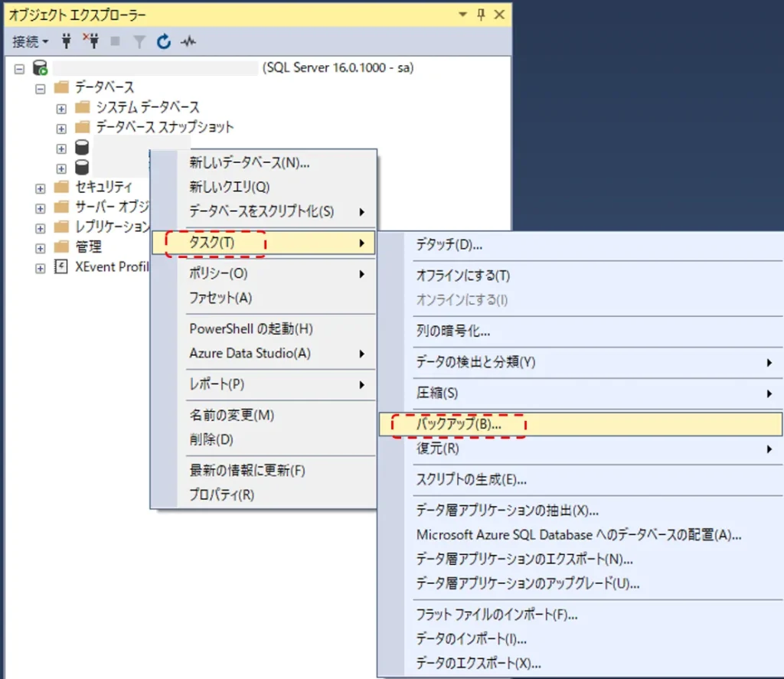
Task: Click 新しいクエリ(Q) in the context menu
Action: 229,187
